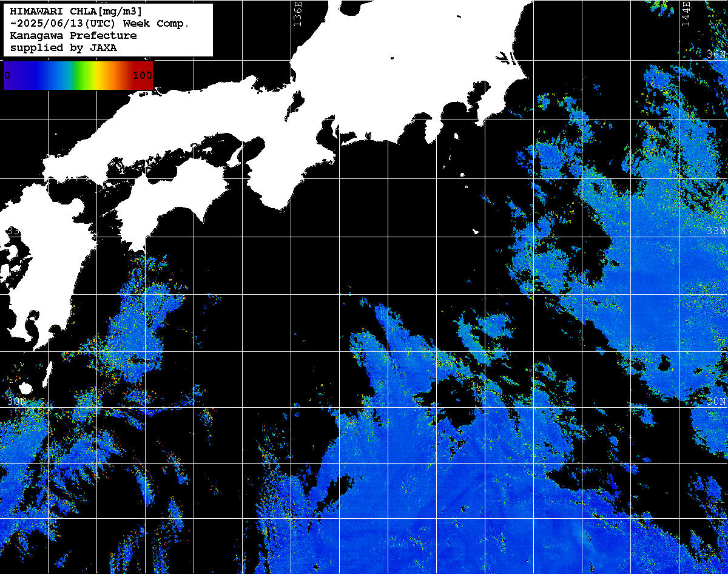728x574 pixels.
Task: Click the rainbow chlorophyll color scale bar
Action: pos(78,75)
